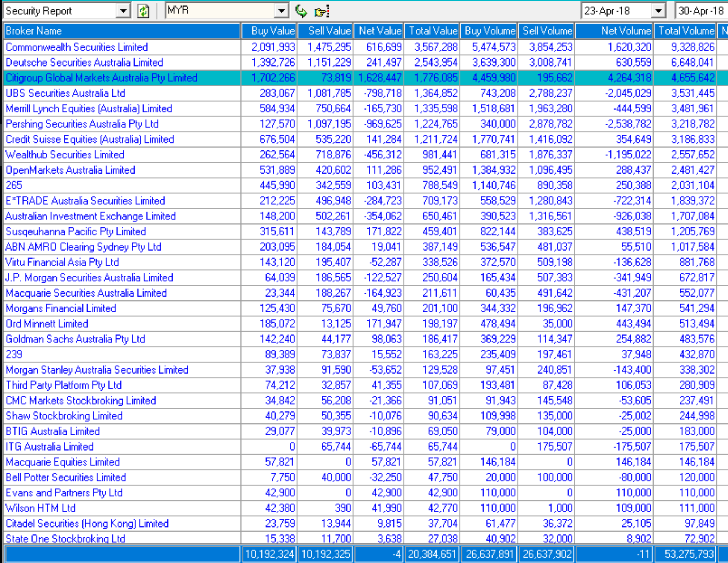Open the 23-Apr-18 start date dropdown

tap(659, 11)
